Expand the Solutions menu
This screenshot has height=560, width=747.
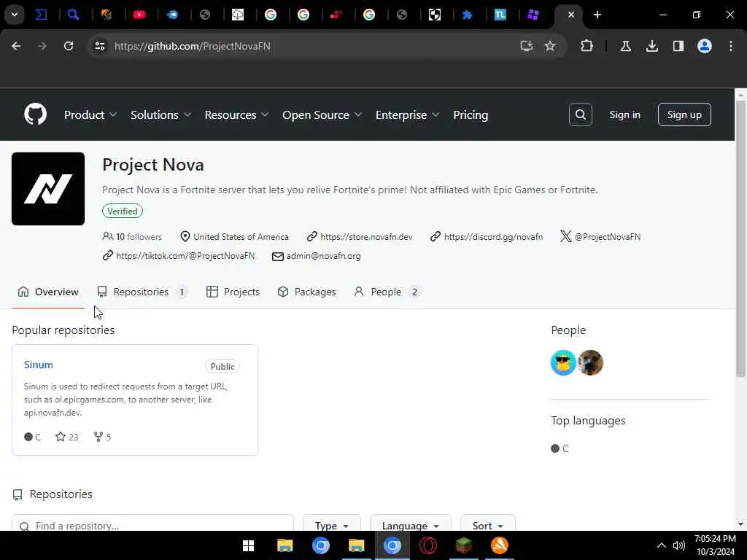coord(160,114)
